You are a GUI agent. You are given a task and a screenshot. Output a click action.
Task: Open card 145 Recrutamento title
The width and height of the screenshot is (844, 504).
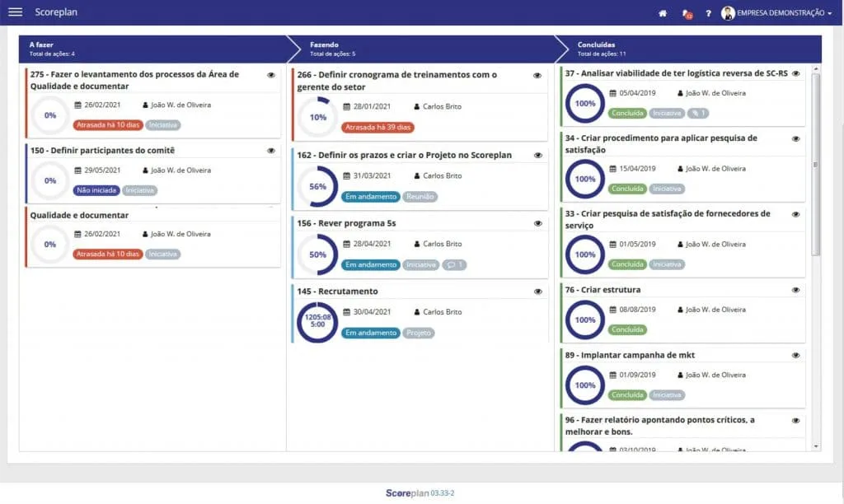pyautogui.click(x=337, y=292)
